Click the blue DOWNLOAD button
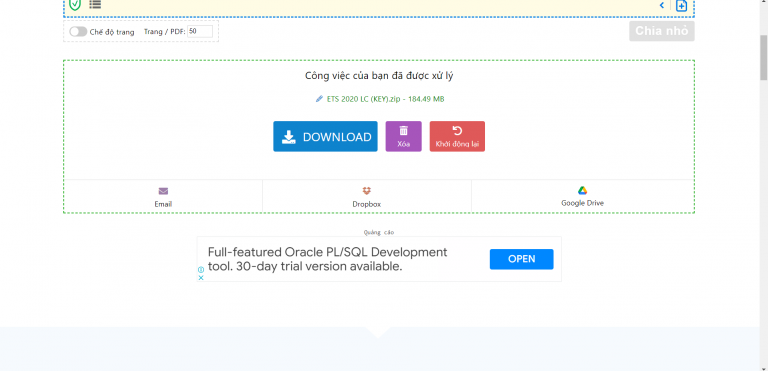This screenshot has height=371, width=768. 325,136
